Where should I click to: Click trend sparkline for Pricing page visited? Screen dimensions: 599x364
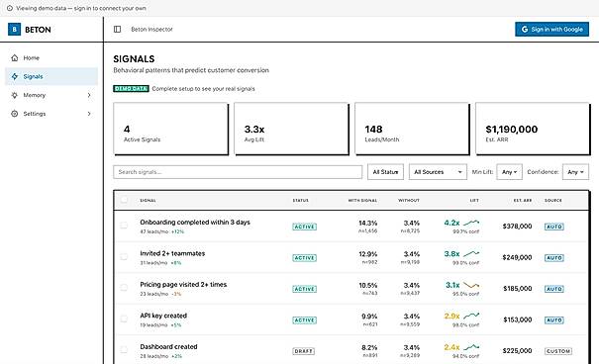point(471,285)
